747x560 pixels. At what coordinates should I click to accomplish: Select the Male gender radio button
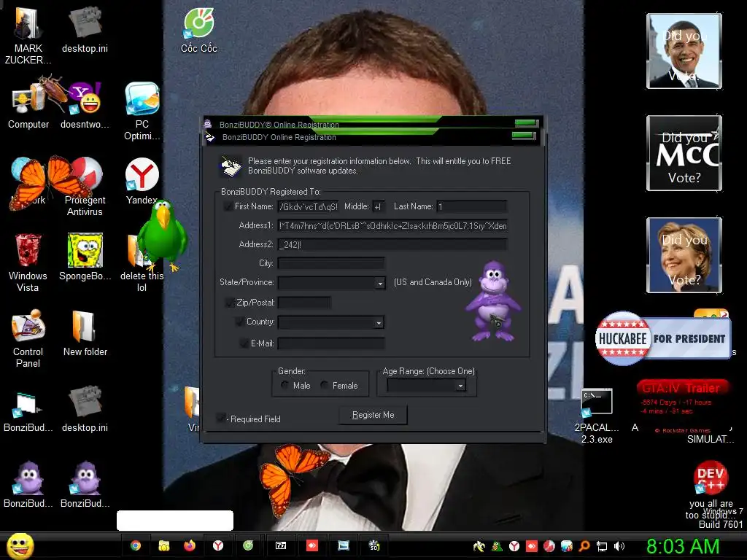click(285, 385)
